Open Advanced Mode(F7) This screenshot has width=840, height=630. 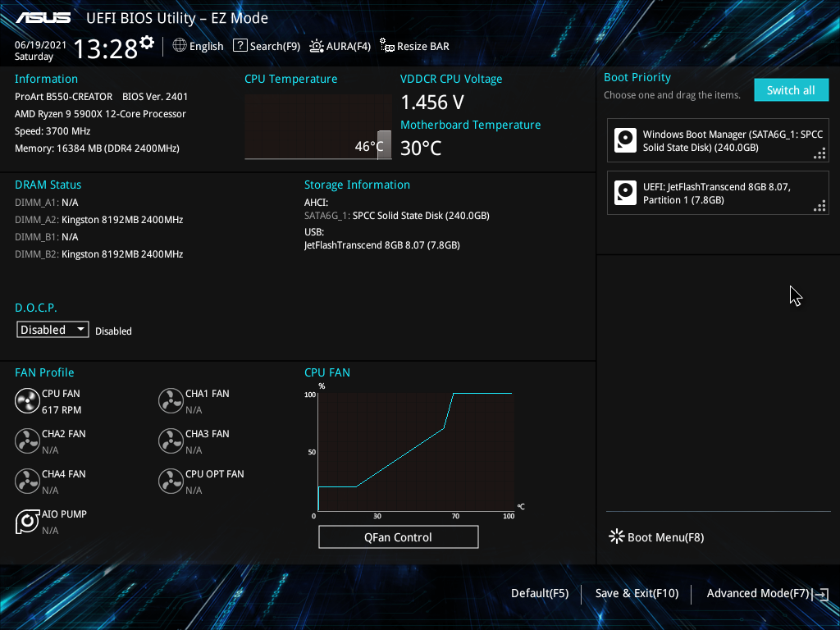point(757,592)
